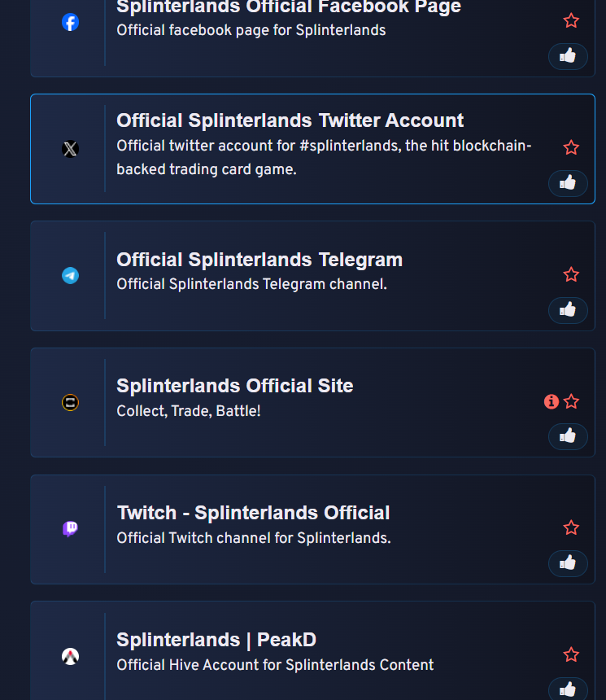The image size is (606, 700).
Task: Click the Facebook logo icon
Action: click(70, 22)
